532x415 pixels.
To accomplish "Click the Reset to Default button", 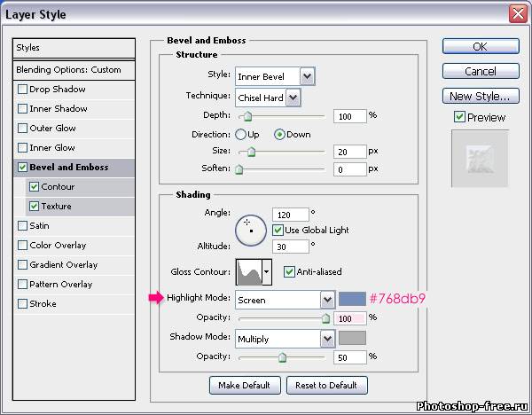I will point(326,385).
